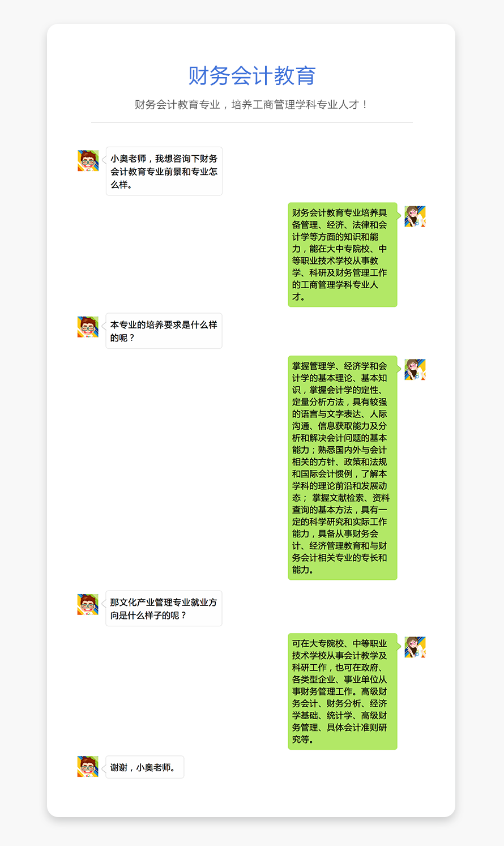Click the gray page background outside the white card
Viewport: 504px width, 846px height.
[x=23, y=396]
